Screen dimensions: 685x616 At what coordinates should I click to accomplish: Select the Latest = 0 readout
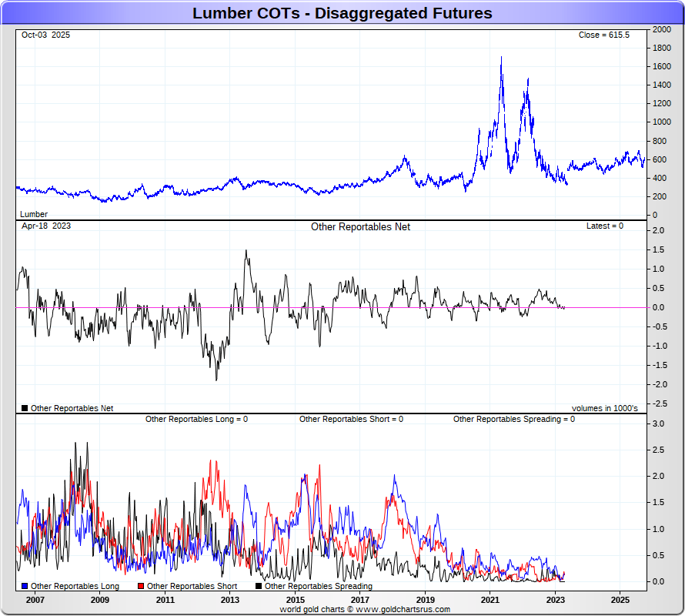coord(604,226)
